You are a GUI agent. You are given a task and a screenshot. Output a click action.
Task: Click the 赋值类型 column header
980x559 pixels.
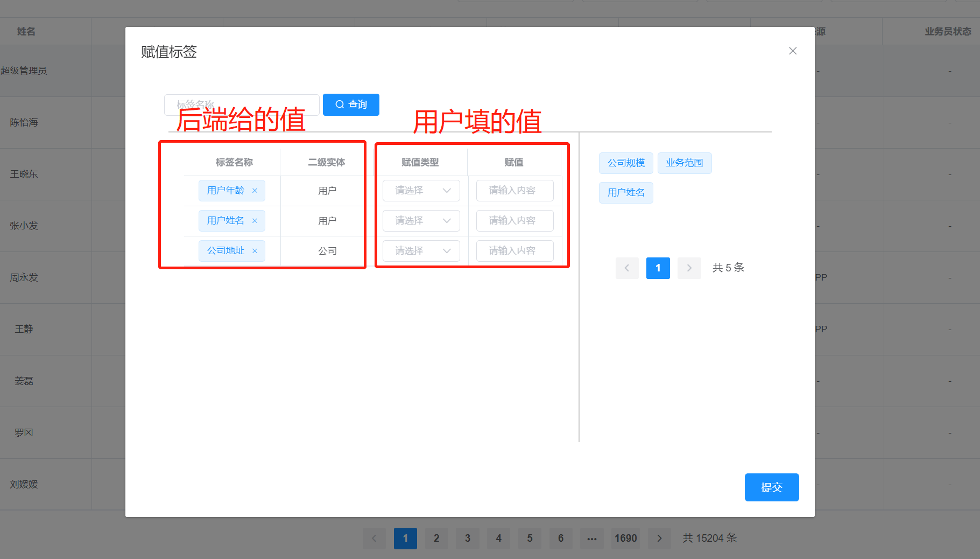(x=420, y=163)
